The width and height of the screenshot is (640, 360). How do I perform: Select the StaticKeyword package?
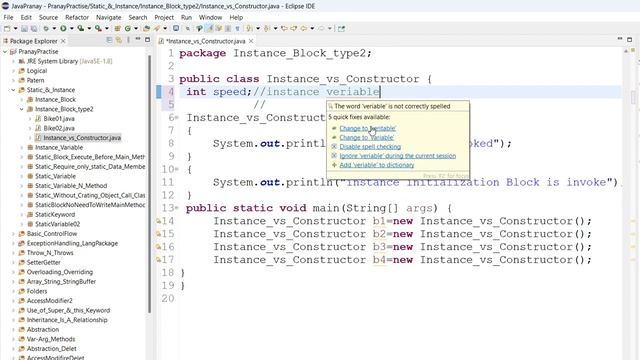[x=55, y=214]
